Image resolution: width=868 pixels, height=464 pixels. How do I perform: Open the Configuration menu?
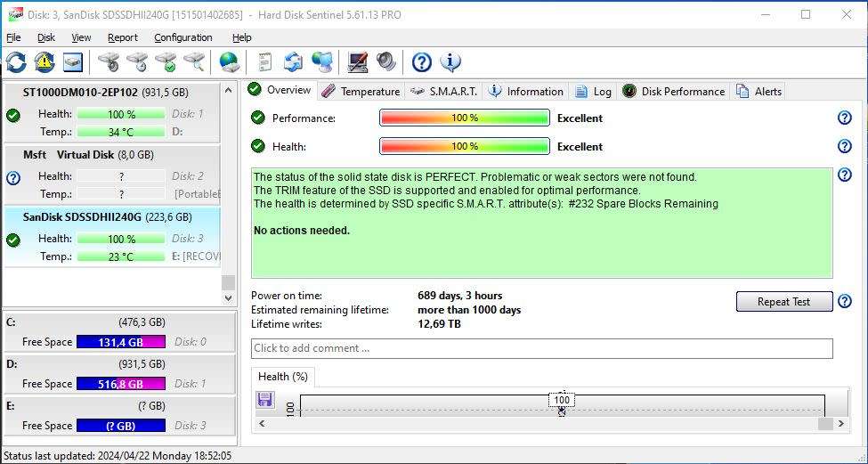pyautogui.click(x=183, y=37)
